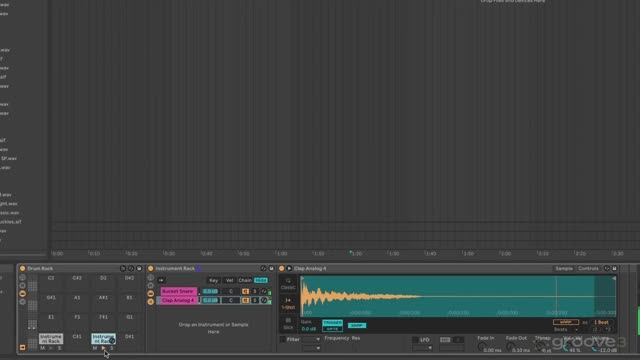Open the Vel zone editor
Screen dimensions: 640x360
point(229,280)
